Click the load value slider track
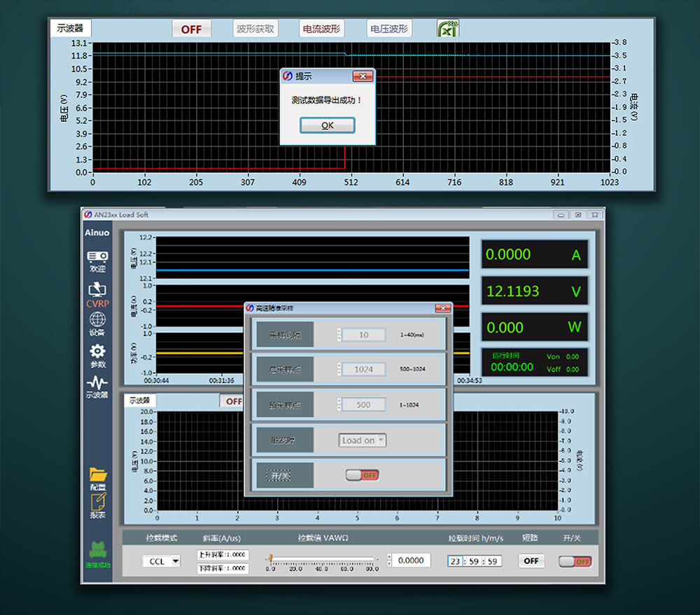 coord(322,559)
